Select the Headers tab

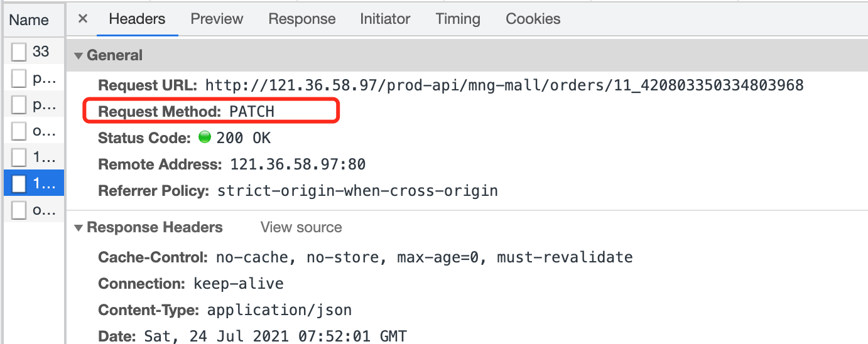[137, 19]
